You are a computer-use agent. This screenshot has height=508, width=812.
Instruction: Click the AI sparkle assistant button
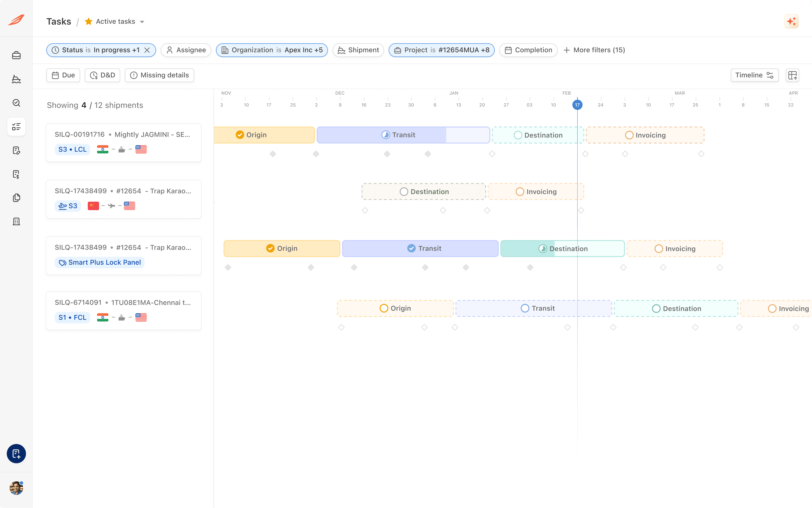[791, 22]
